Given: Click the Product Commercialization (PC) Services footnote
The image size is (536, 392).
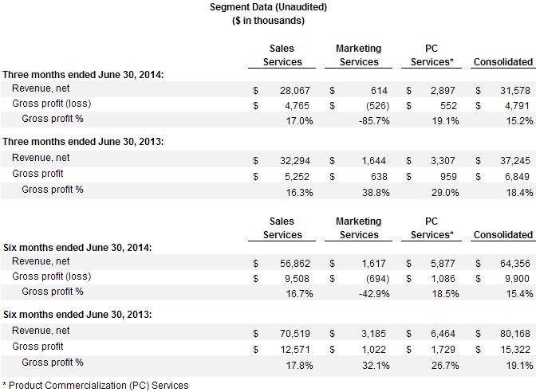Looking at the screenshot, I should [x=95, y=386].
